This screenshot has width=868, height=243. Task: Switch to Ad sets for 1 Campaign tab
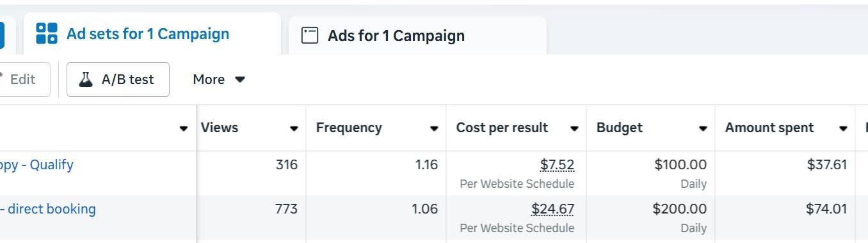pyautogui.click(x=152, y=33)
